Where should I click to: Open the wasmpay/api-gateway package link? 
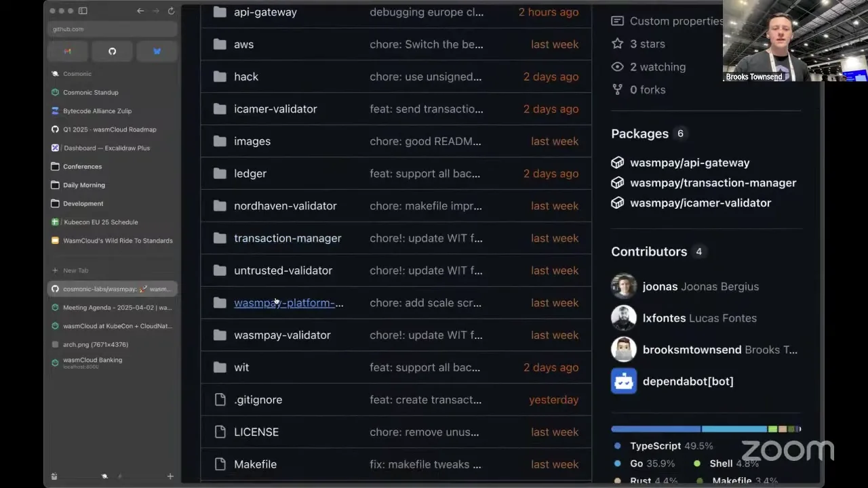(x=690, y=163)
